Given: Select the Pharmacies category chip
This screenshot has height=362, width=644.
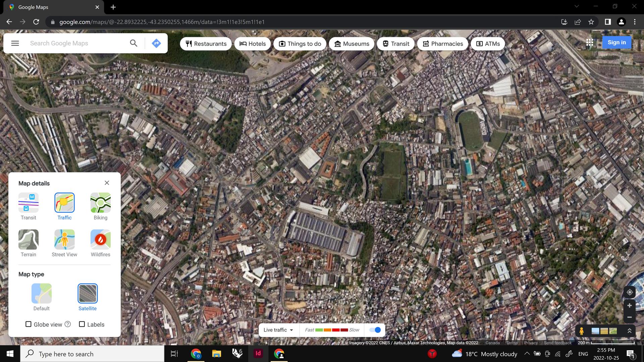Looking at the screenshot, I should pyautogui.click(x=443, y=44).
